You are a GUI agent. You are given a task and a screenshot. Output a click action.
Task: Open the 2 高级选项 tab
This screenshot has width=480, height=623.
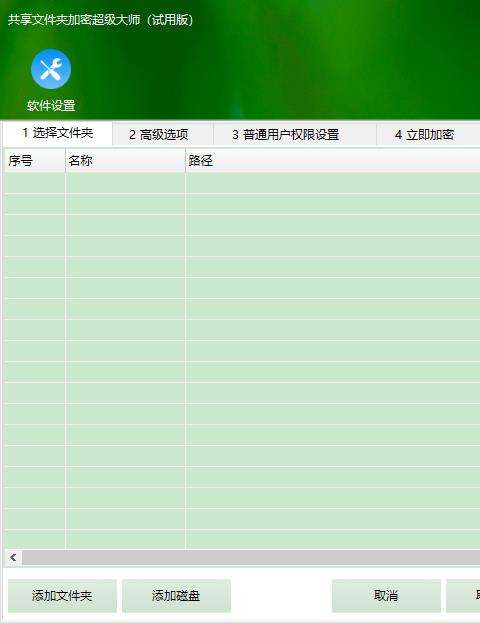[163, 135]
